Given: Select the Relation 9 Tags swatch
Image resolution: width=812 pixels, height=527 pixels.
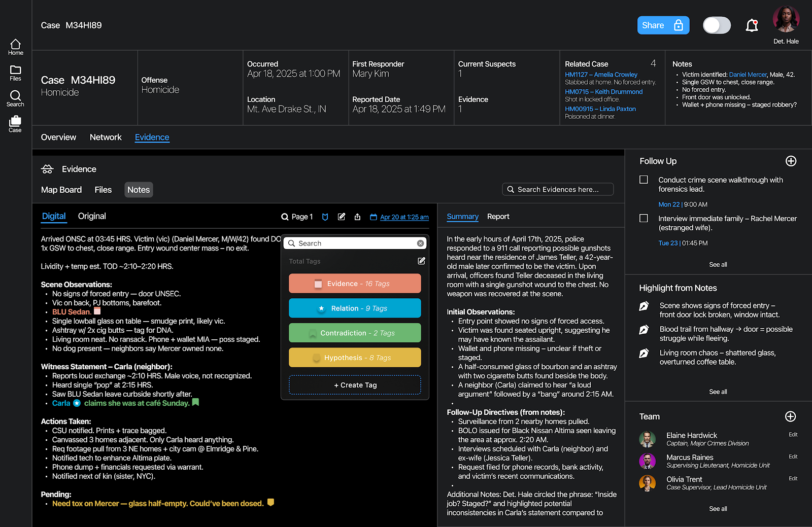Looking at the screenshot, I should 355,308.
